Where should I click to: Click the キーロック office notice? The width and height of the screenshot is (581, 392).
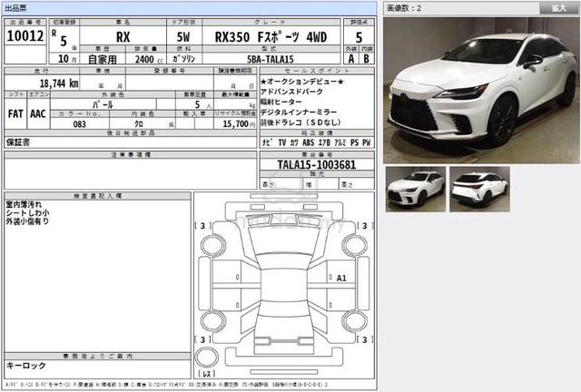pyautogui.click(x=26, y=366)
